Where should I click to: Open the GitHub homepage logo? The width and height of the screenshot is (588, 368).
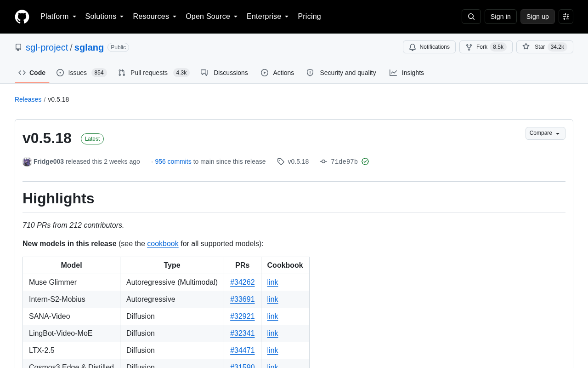(22, 17)
